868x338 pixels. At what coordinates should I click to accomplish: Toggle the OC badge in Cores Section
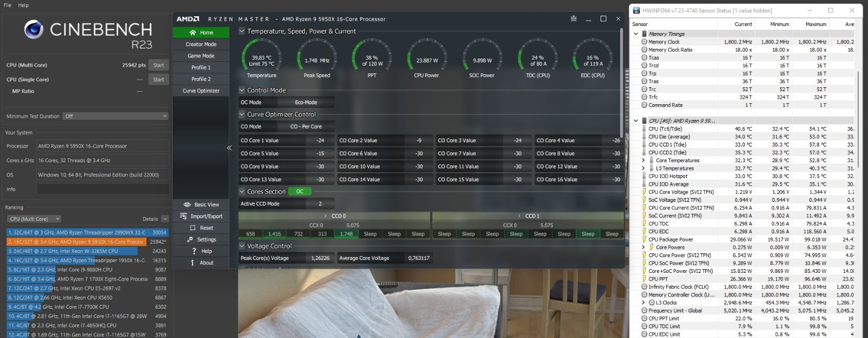click(x=300, y=192)
